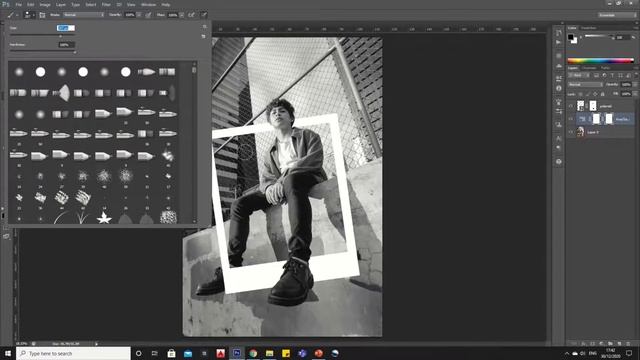Toggle pressure for opacity icon

coord(148,15)
